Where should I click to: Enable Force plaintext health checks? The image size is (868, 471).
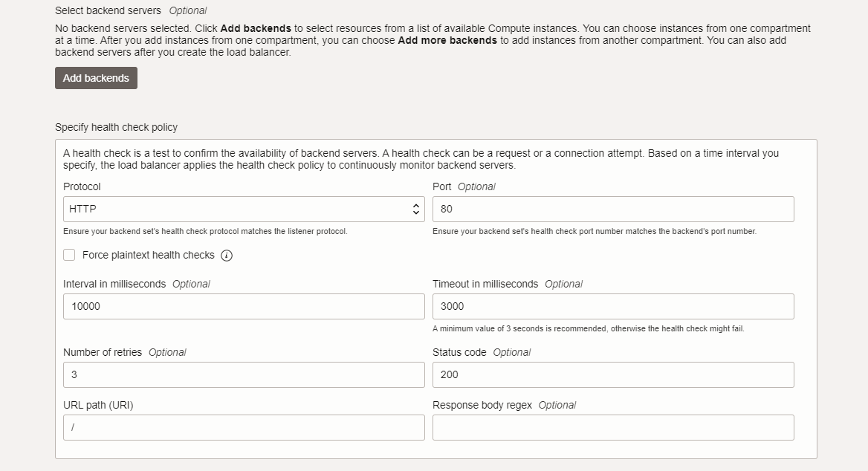[69, 255]
